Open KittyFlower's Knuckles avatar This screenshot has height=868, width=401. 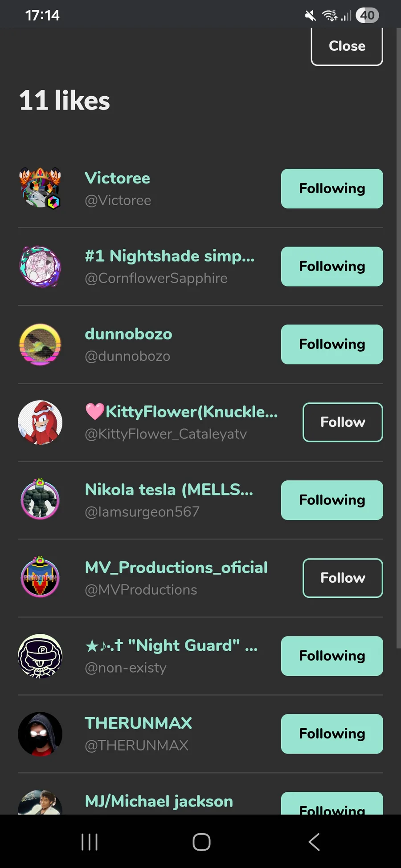tap(40, 422)
